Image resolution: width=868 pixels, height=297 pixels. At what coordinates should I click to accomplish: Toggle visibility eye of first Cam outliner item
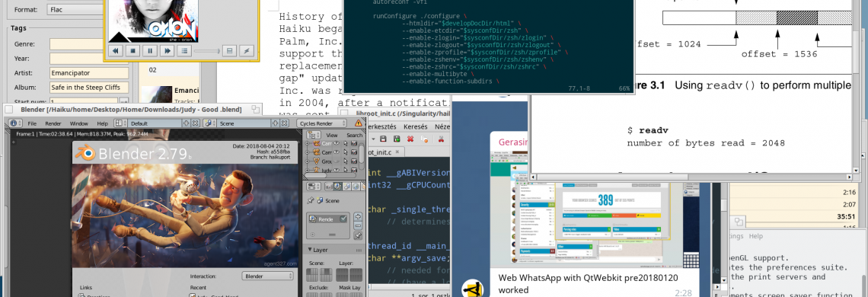point(336,143)
